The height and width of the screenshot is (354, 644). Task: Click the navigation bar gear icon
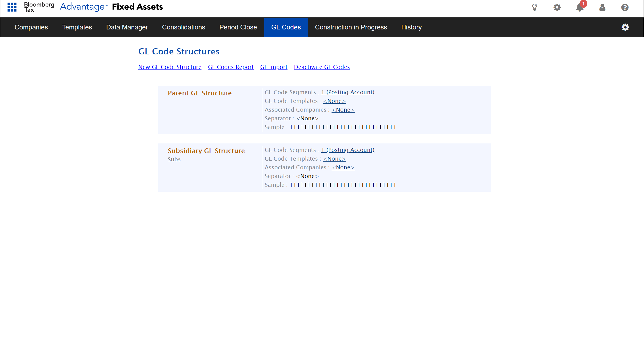(625, 27)
